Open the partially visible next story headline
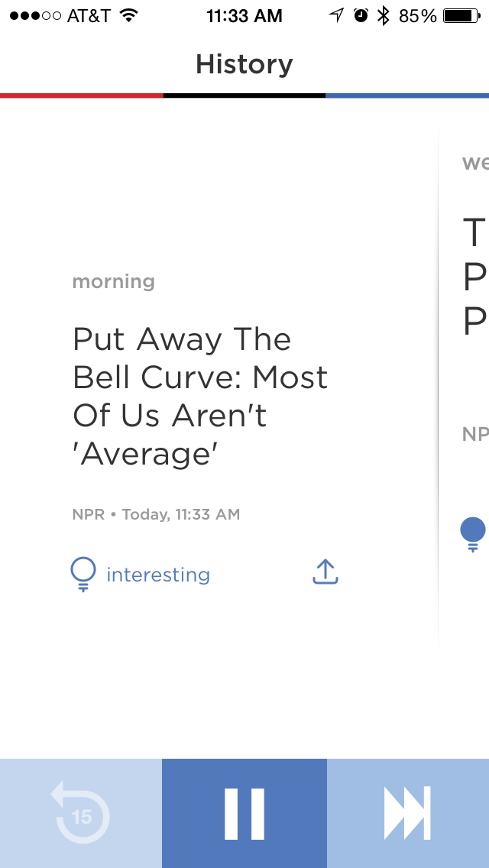The image size is (489, 868). point(474,277)
